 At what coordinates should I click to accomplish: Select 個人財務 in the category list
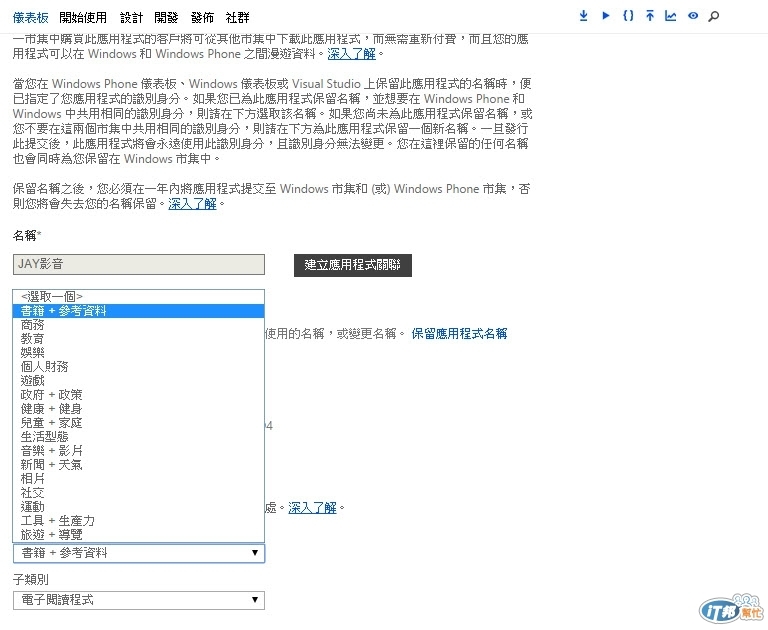click(139, 366)
